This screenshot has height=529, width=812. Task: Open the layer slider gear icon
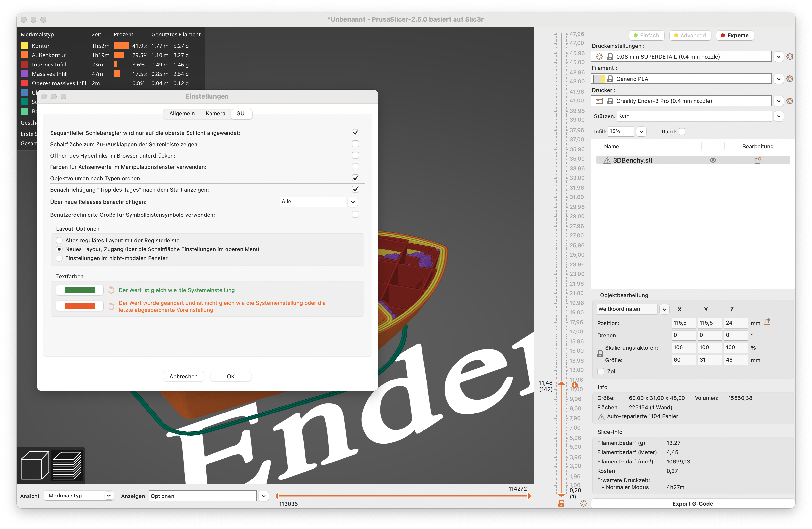pyautogui.click(x=584, y=503)
